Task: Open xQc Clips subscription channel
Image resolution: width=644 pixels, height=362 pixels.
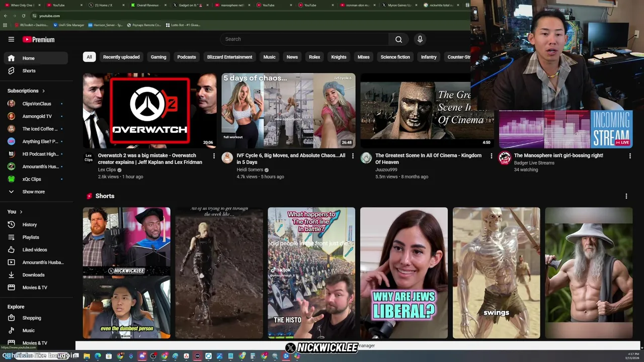Action: click(x=35, y=179)
